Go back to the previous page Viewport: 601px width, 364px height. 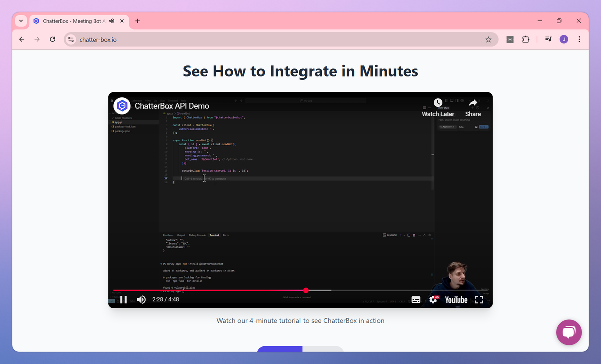click(22, 39)
